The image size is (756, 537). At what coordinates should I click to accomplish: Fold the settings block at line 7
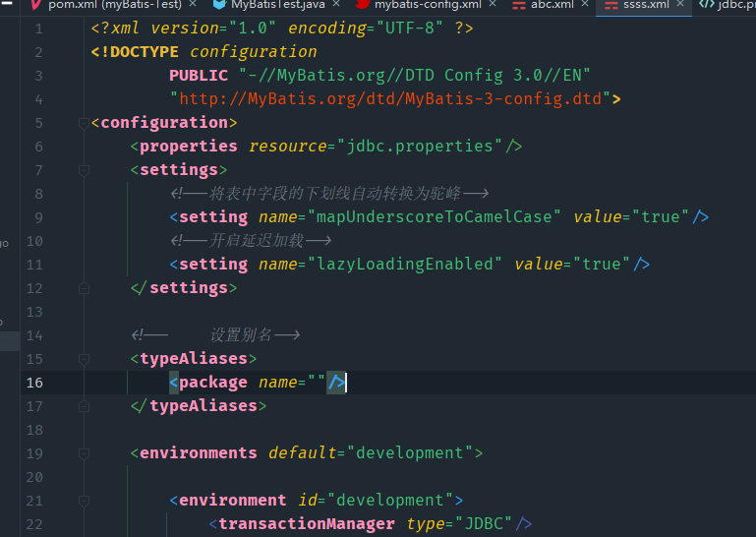click(84, 170)
